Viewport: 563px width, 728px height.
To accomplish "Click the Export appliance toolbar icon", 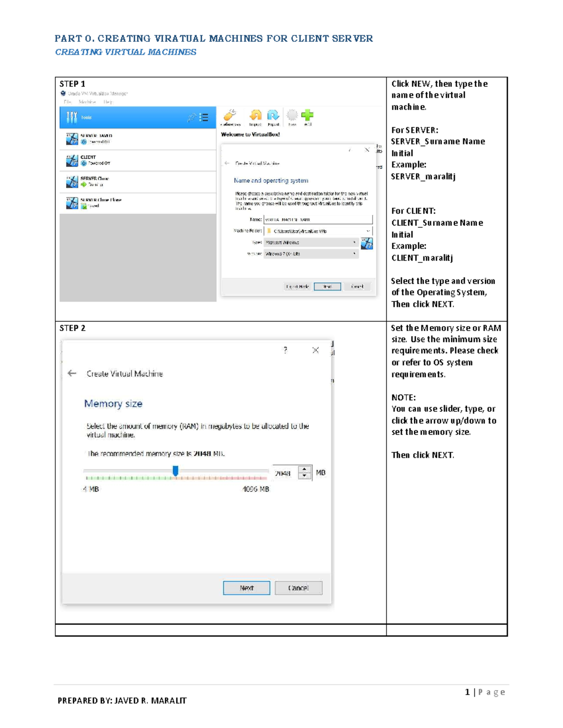I will (x=274, y=116).
